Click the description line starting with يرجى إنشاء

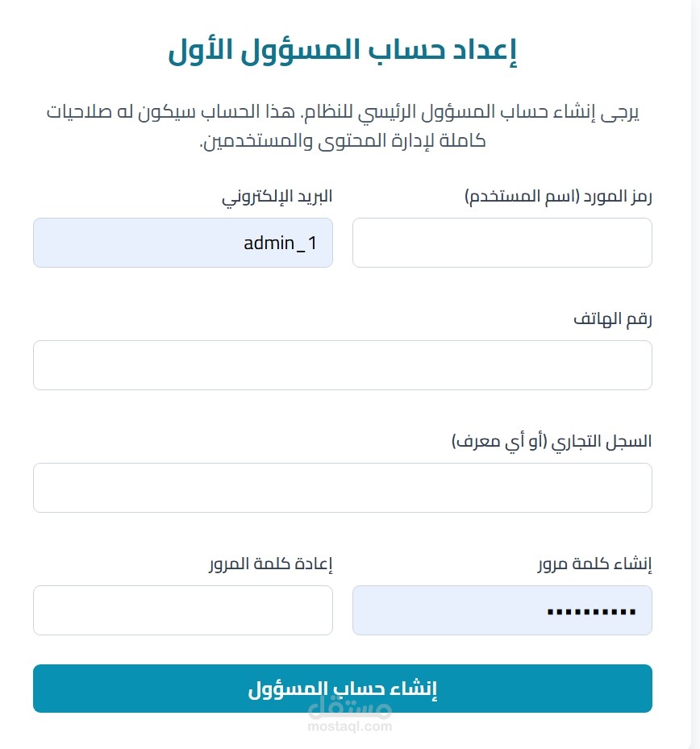[x=343, y=112]
